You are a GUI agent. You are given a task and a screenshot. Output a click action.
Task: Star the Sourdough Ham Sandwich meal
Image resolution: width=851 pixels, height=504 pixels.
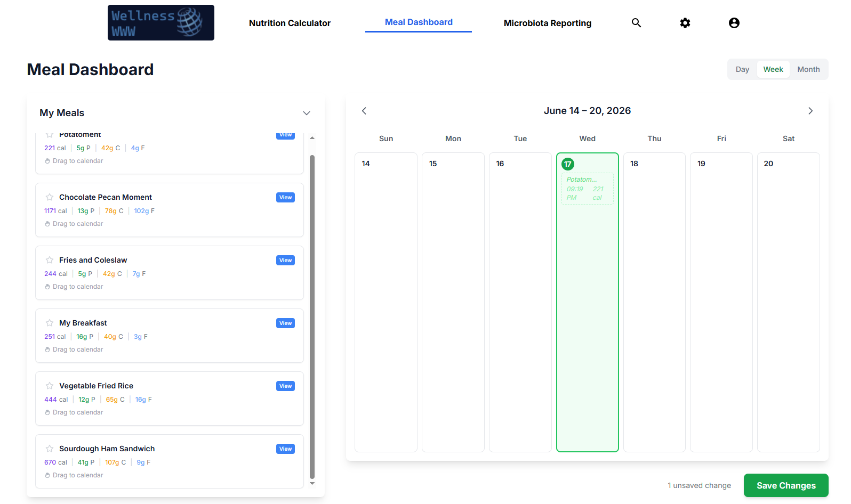(x=50, y=449)
